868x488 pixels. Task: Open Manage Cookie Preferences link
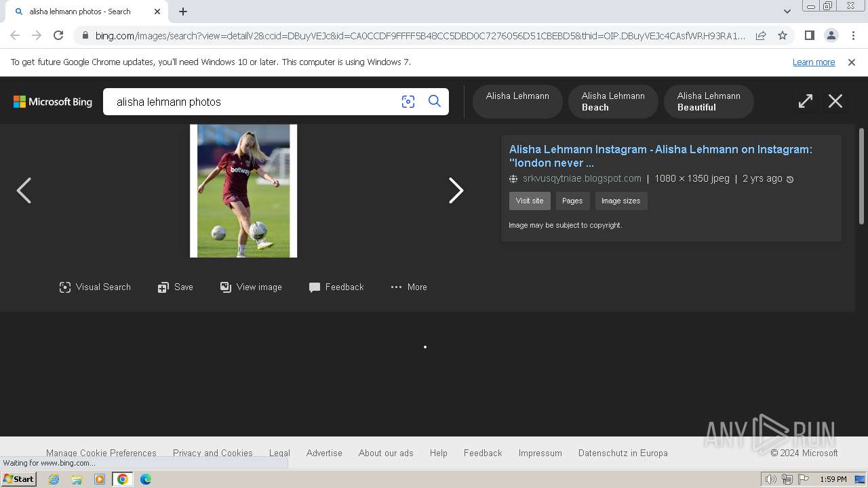(x=101, y=453)
